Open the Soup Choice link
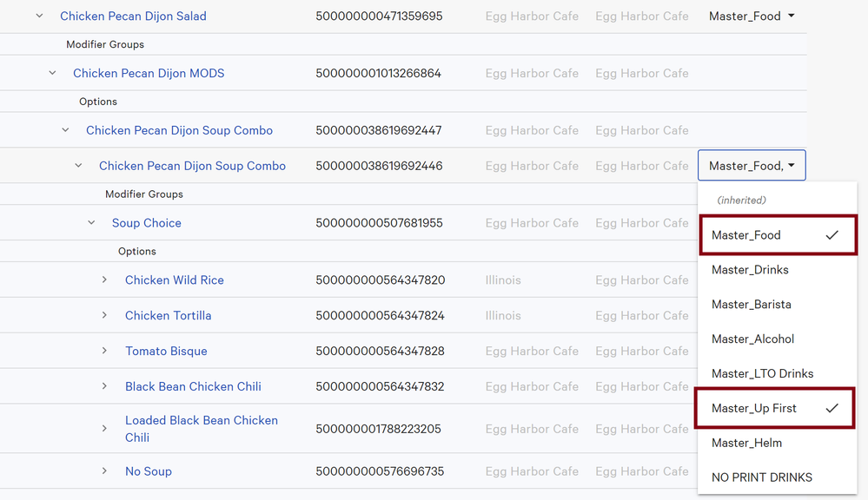This screenshot has width=868, height=500. 146,223
